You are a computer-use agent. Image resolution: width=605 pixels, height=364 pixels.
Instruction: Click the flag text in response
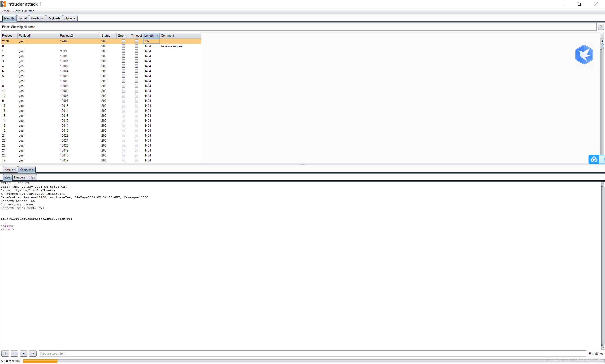[37, 219]
